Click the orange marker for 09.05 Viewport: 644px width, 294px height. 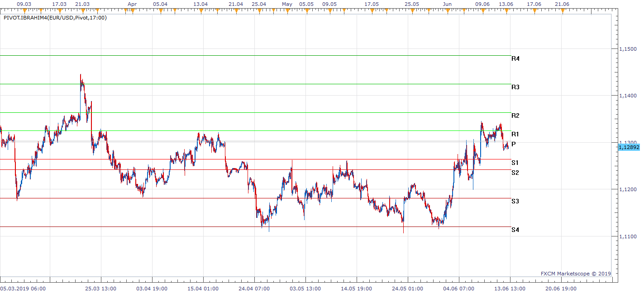(x=329, y=10)
